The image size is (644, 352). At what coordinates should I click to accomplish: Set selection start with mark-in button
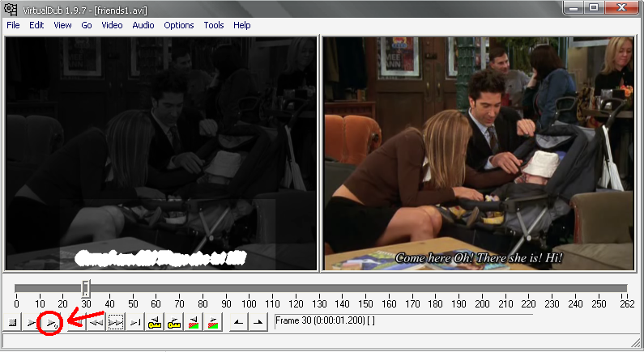click(239, 322)
